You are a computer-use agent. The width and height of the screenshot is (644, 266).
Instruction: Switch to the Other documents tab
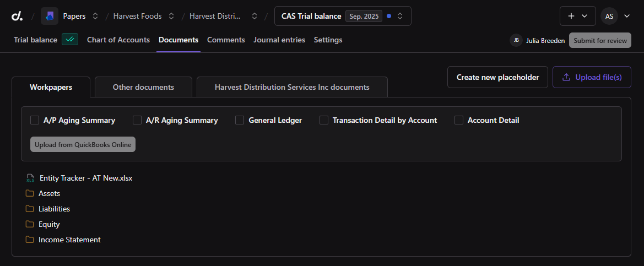click(143, 87)
